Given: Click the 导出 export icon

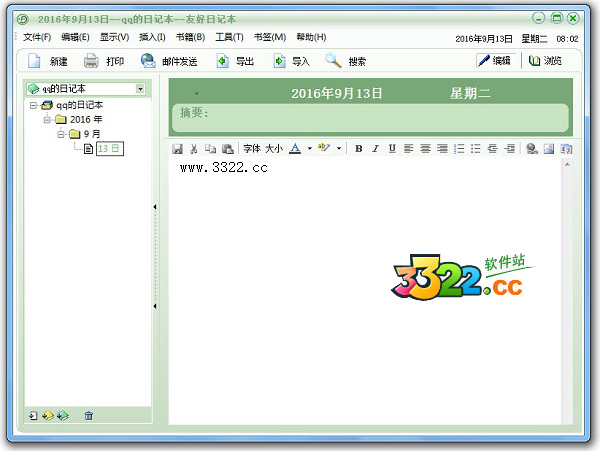Looking at the screenshot, I should (223, 61).
